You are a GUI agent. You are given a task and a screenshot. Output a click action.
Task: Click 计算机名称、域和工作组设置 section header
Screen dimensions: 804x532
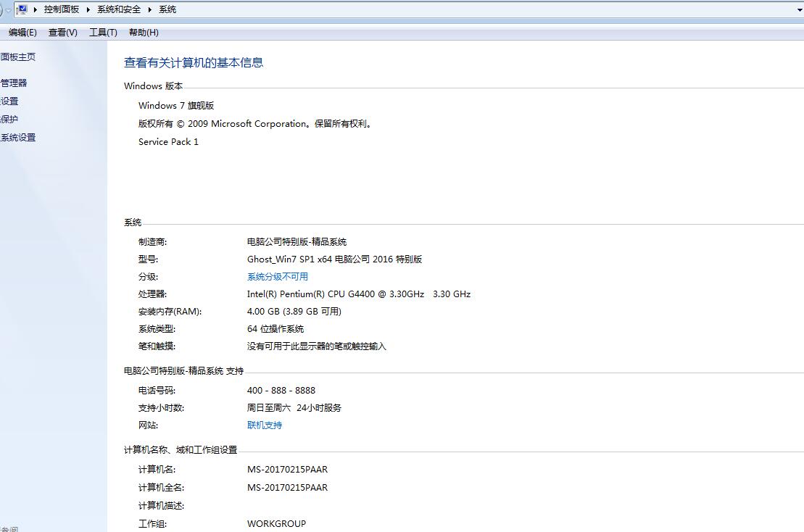[181, 450]
